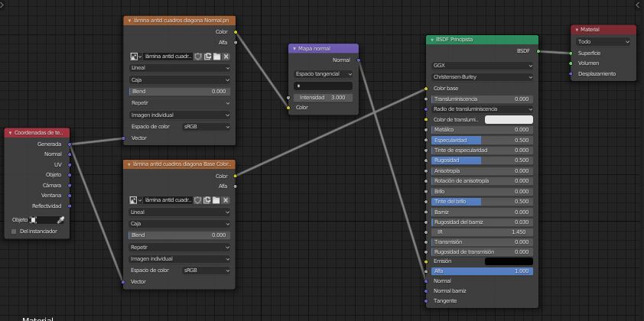The width and height of the screenshot is (644, 321).
Task: Adjust the Tinte del brillo slider
Action: coord(482,202)
